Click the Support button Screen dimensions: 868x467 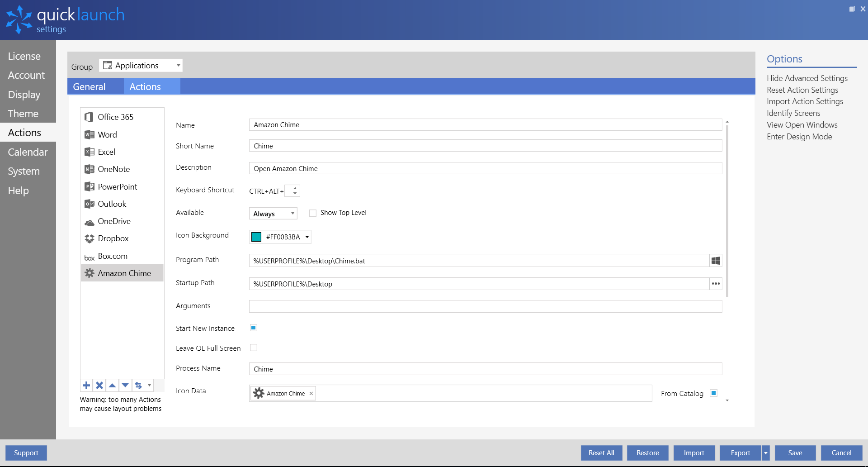coord(26,453)
